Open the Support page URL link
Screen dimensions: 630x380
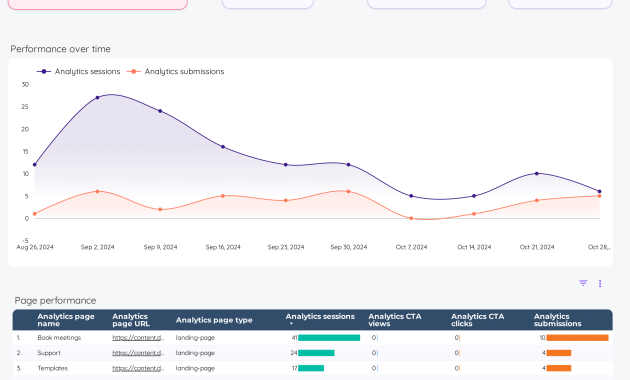click(138, 353)
